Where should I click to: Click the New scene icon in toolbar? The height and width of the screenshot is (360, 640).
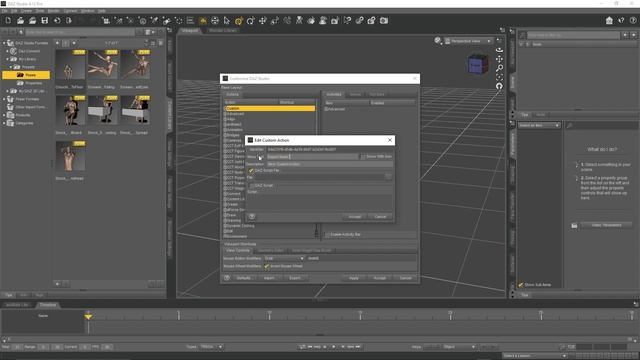tap(8, 20)
